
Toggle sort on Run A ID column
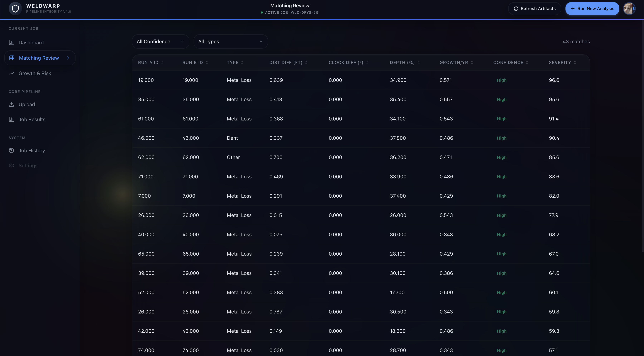click(162, 62)
